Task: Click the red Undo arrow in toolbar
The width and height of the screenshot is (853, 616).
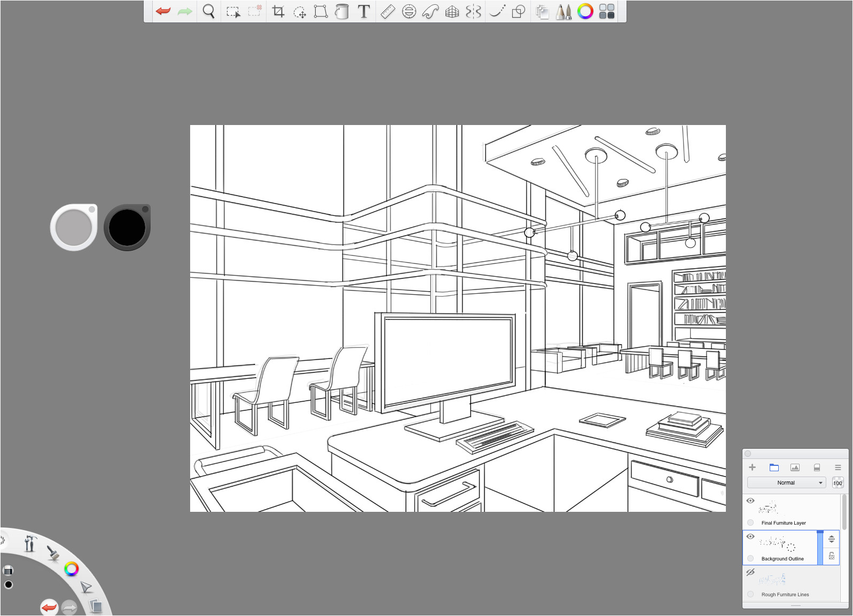Action: click(163, 11)
